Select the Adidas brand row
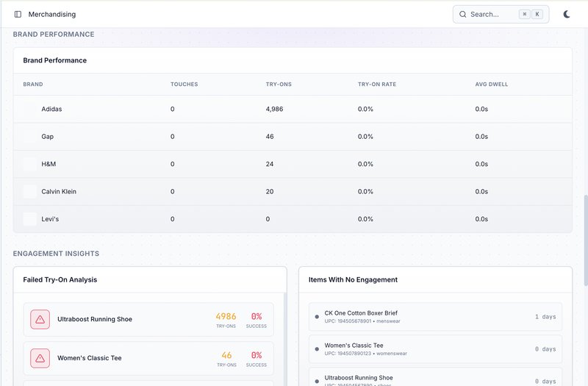 pos(293,109)
